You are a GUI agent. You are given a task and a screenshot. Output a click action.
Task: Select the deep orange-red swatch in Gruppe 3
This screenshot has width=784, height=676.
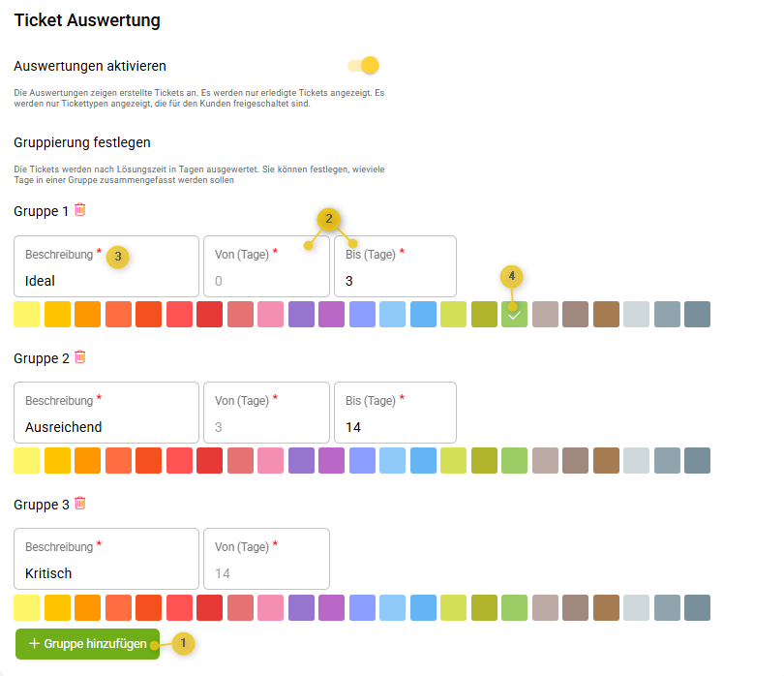click(149, 607)
